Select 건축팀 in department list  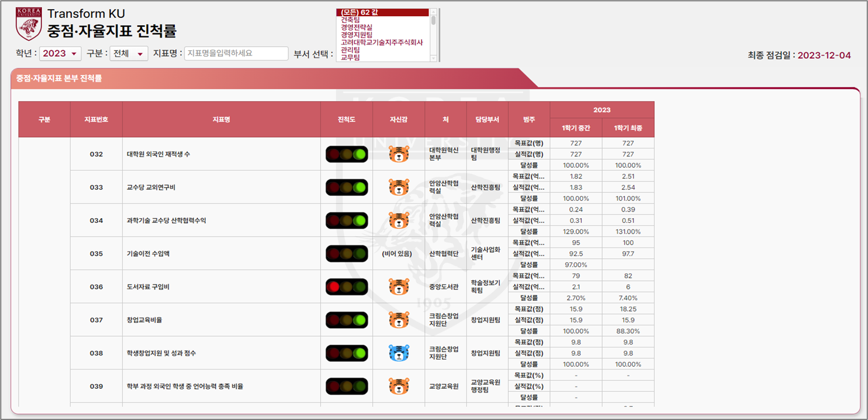point(350,20)
